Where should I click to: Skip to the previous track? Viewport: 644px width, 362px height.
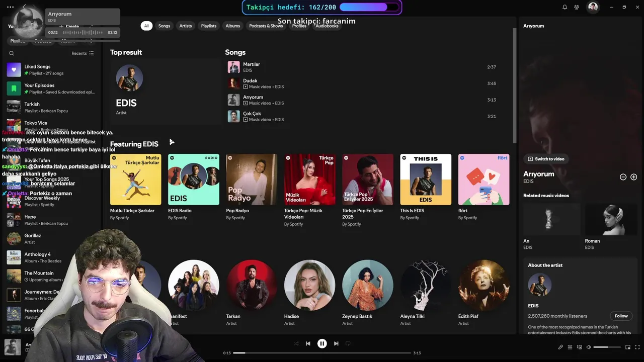coord(308,344)
